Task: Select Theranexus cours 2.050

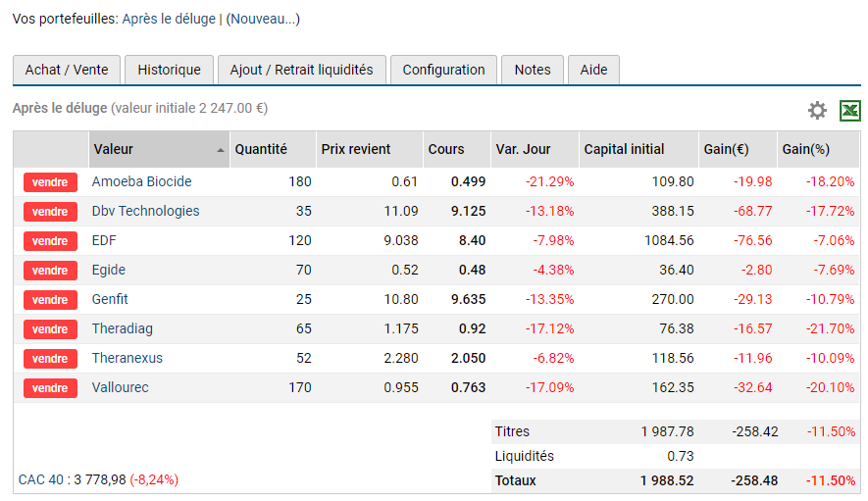Action: pyautogui.click(x=468, y=358)
